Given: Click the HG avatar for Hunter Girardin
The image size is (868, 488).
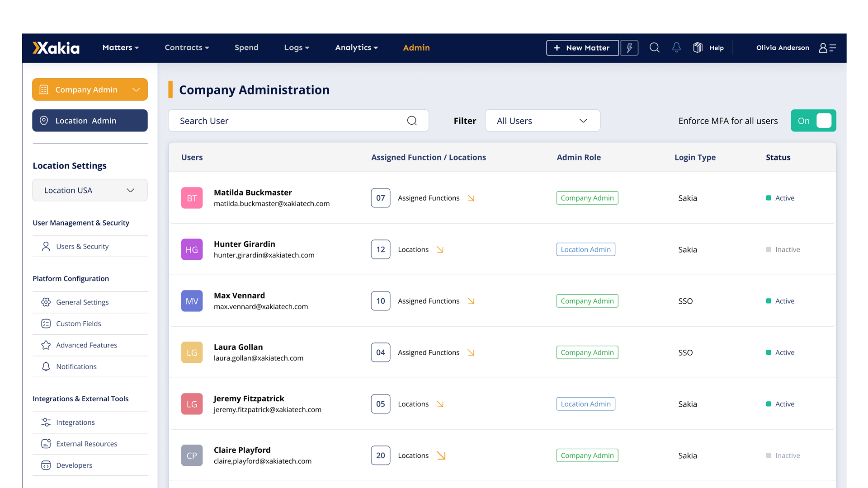Looking at the screenshot, I should (192, 249).
